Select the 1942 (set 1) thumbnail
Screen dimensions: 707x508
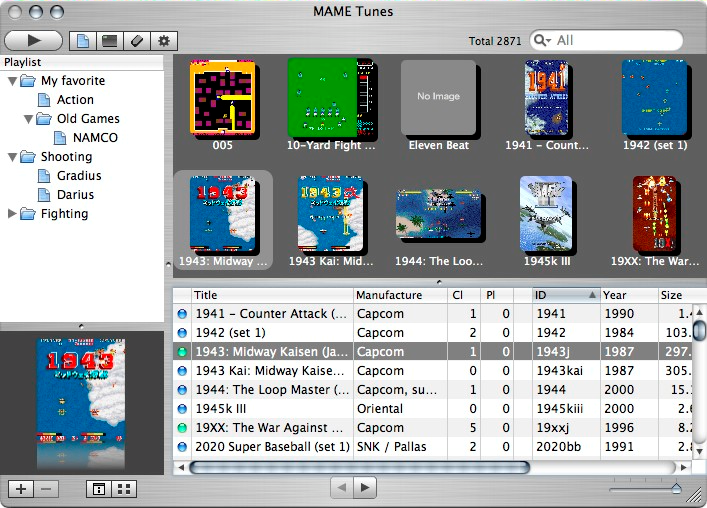point(655,98)
